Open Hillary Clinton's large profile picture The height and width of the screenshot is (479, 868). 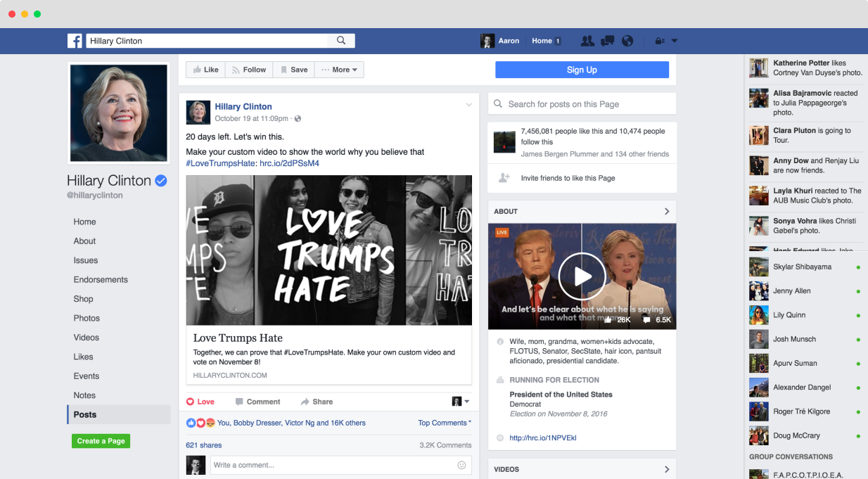point(118,113)
